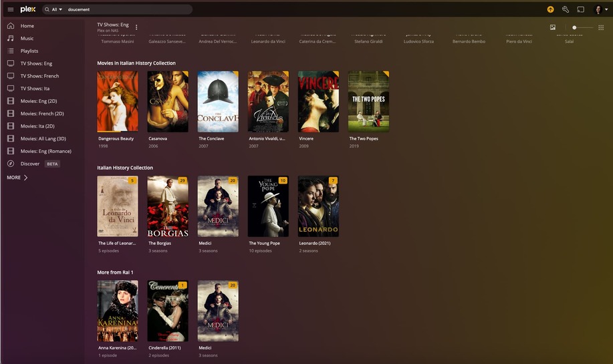Screen dimensions: 613x364
Task: Select 'Movies: Eng (Romance)' library label
Action: coord(45,151)
